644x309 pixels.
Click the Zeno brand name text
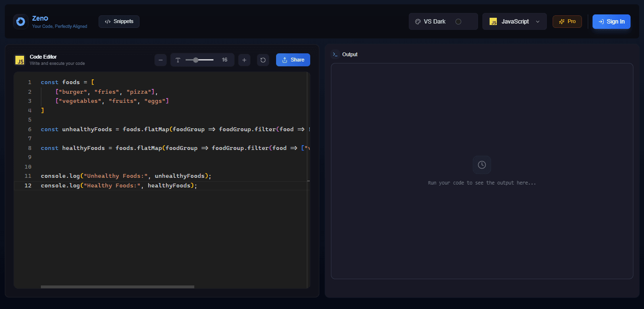pos(40,18)
